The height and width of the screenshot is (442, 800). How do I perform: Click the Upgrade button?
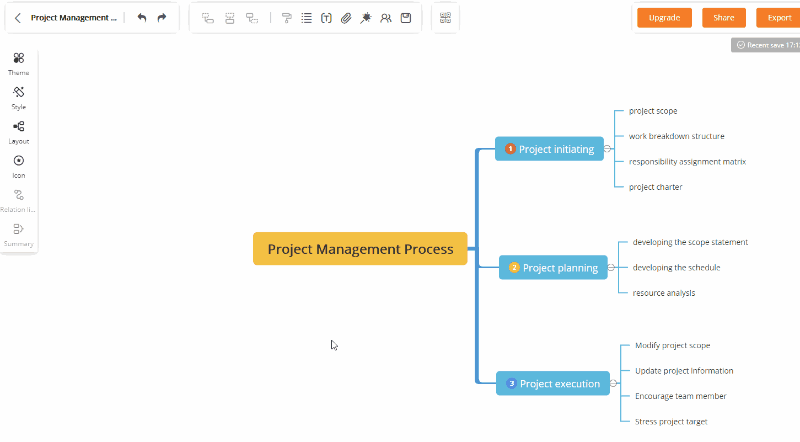664,18
